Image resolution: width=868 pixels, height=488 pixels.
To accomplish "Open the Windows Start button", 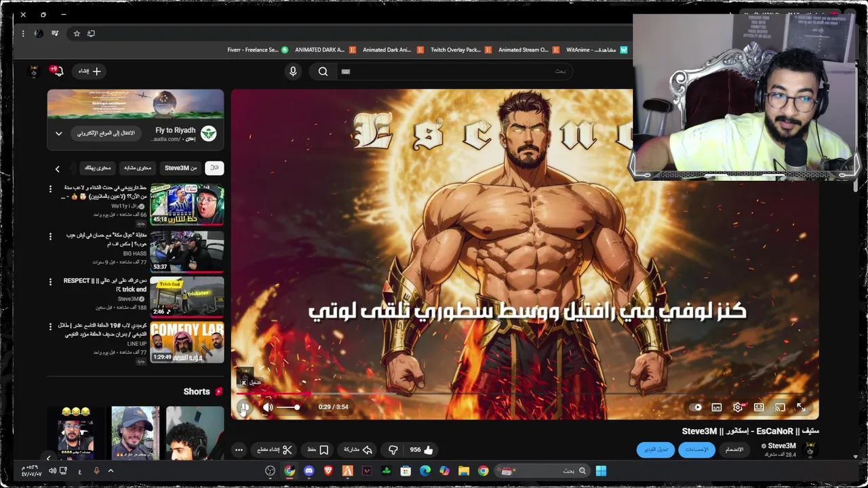I will point(601,471).
